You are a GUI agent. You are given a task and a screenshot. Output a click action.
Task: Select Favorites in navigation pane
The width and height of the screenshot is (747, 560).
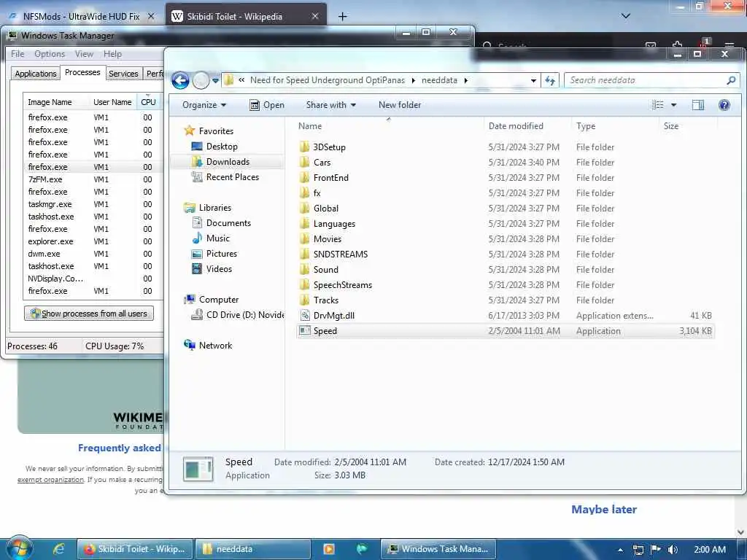[x=216, y=131]
